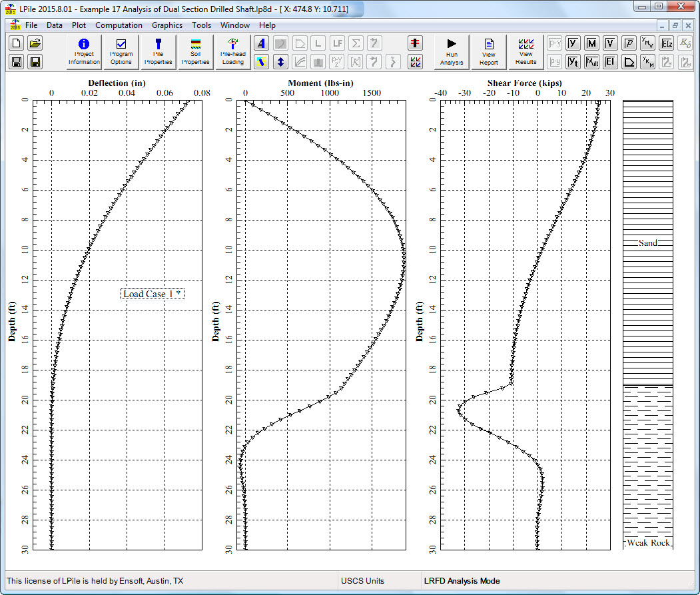Click the Sand layer in soil profile
Screen dimensions: 700x595
(647, 243)
